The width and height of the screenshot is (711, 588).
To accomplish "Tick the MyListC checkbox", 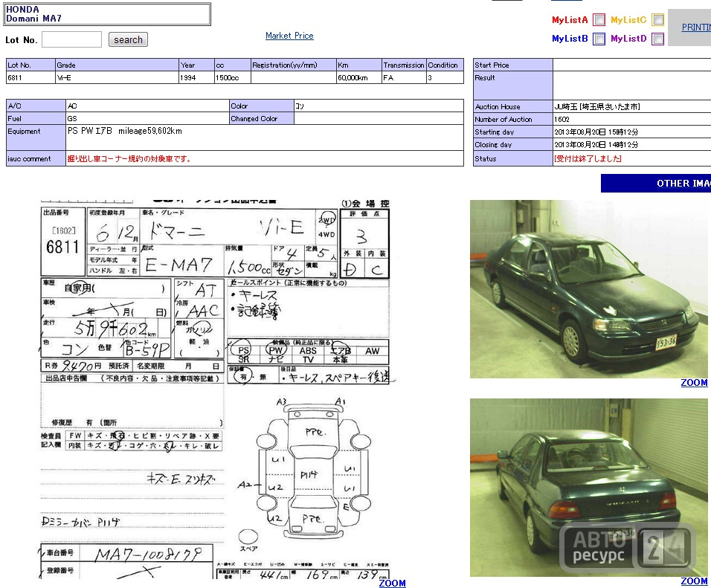I will (658, 19).
